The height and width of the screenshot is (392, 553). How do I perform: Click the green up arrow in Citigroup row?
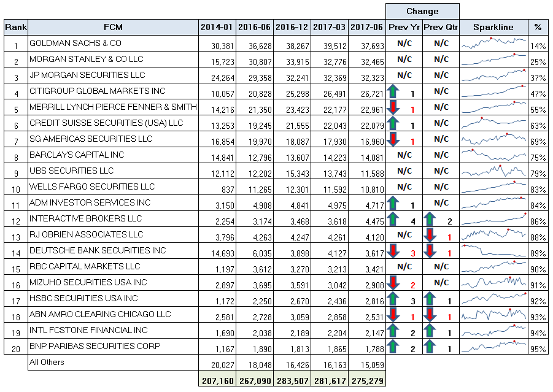(393, 91)
